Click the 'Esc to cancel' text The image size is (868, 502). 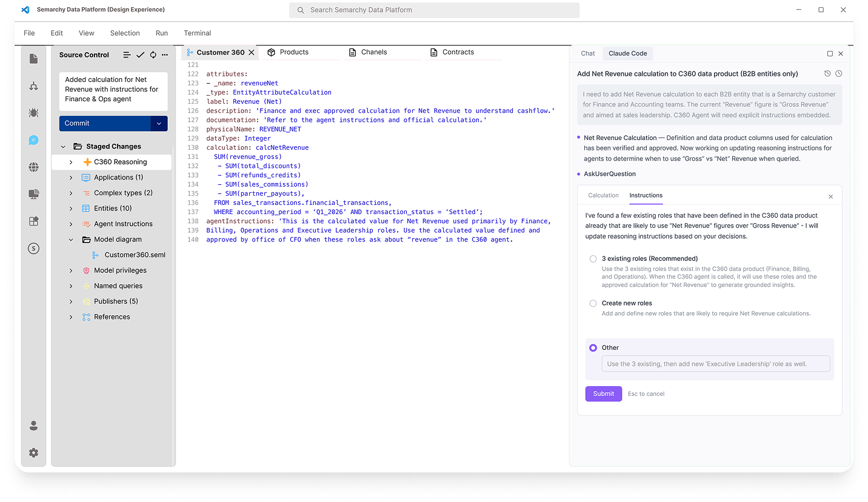[646, 394]
